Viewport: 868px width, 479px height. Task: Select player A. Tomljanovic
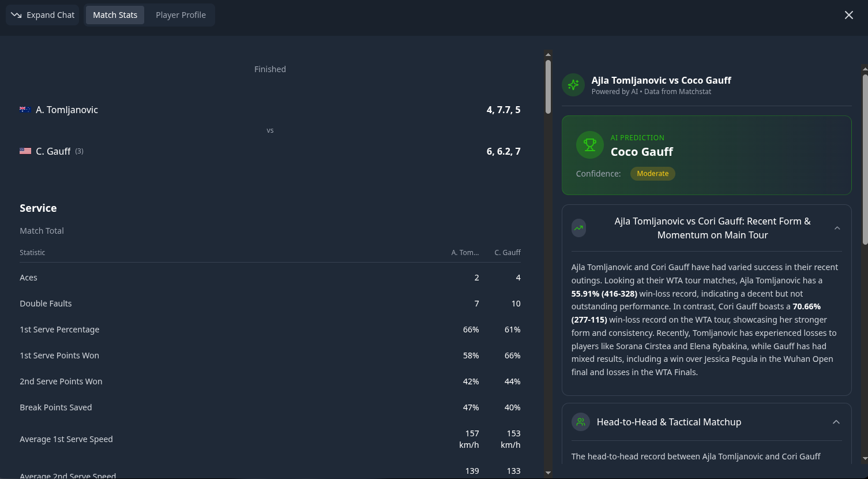(67, 110)
